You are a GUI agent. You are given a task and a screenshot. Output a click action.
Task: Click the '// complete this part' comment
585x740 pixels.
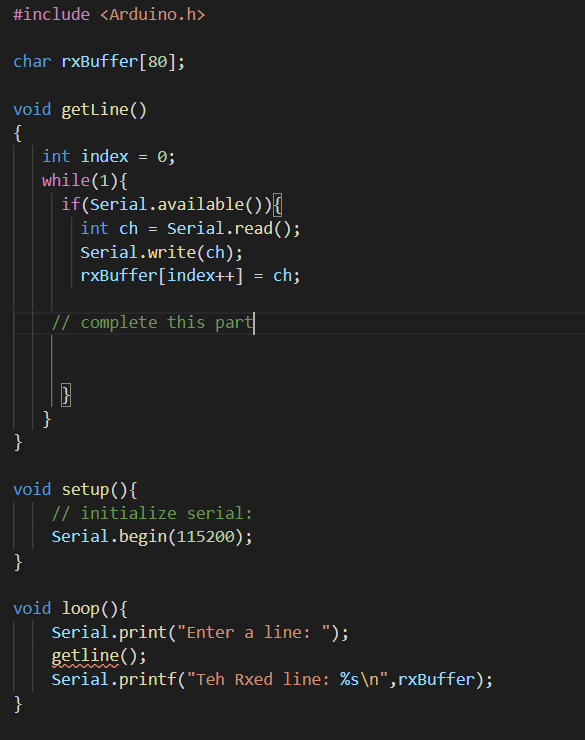[x=152, y=323]
